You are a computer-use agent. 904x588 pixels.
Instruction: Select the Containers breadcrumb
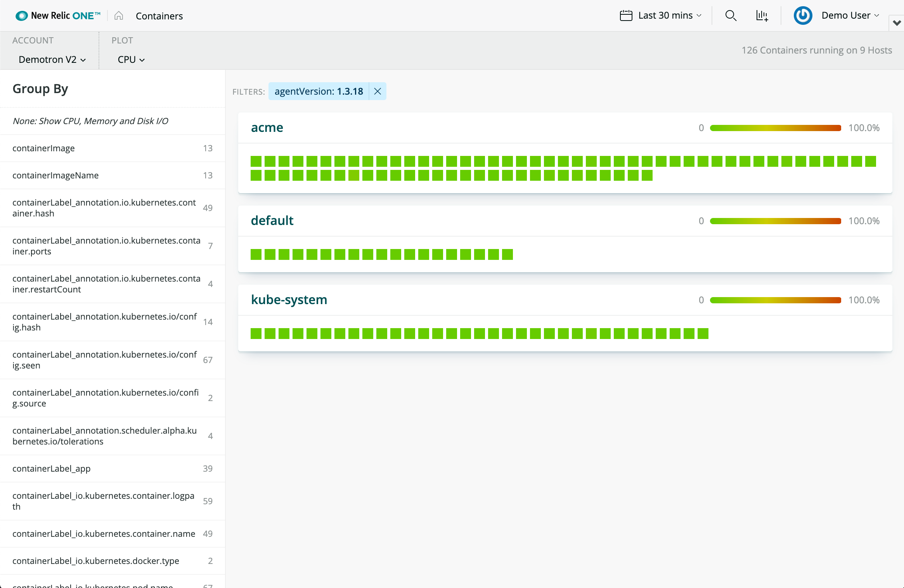pyautogui.click(x=159, y=16)
